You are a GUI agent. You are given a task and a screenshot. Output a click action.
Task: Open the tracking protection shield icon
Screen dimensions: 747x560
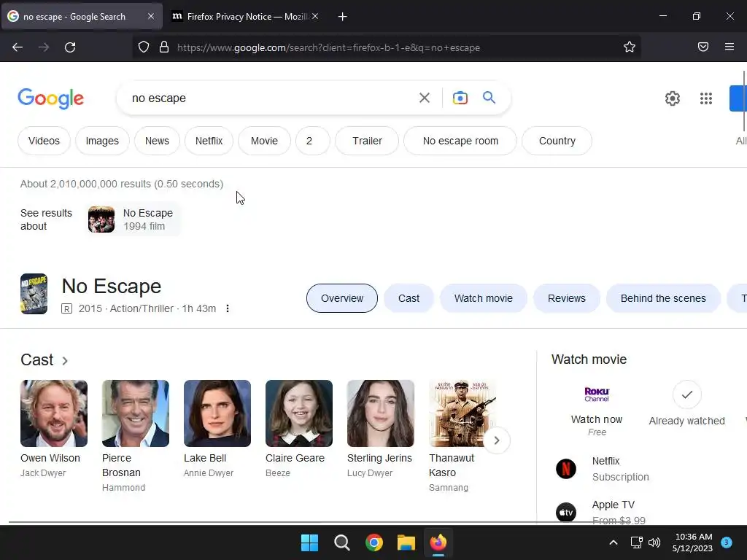click(x=144, y=47)
